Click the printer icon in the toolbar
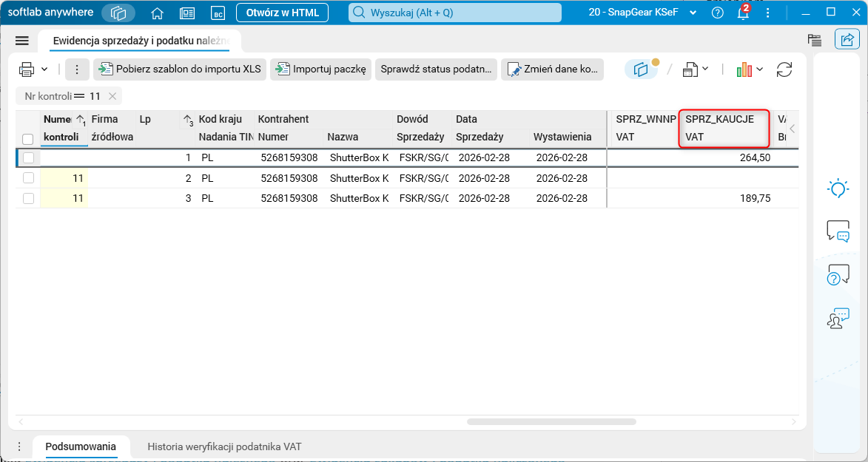868x462 pixels. click(x=27, y=69)
